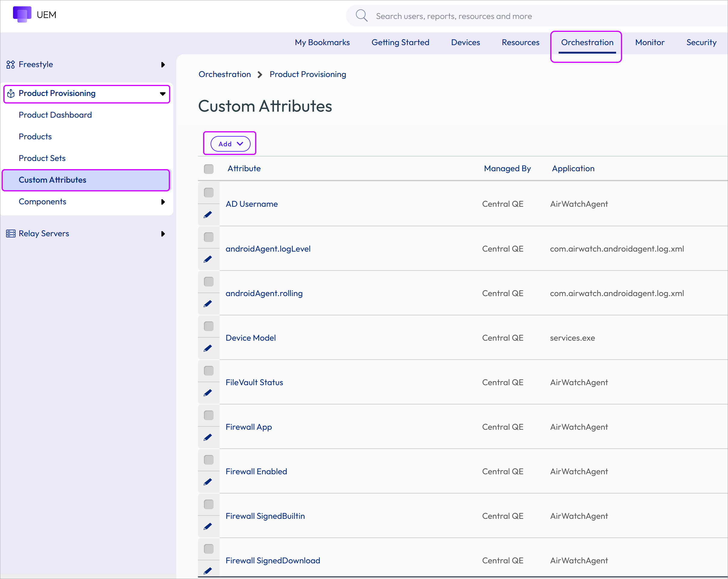Check the Firewall SignedDownload row checkbox
Viewport: 728px width, 579px height.
(x=209, y=549)
